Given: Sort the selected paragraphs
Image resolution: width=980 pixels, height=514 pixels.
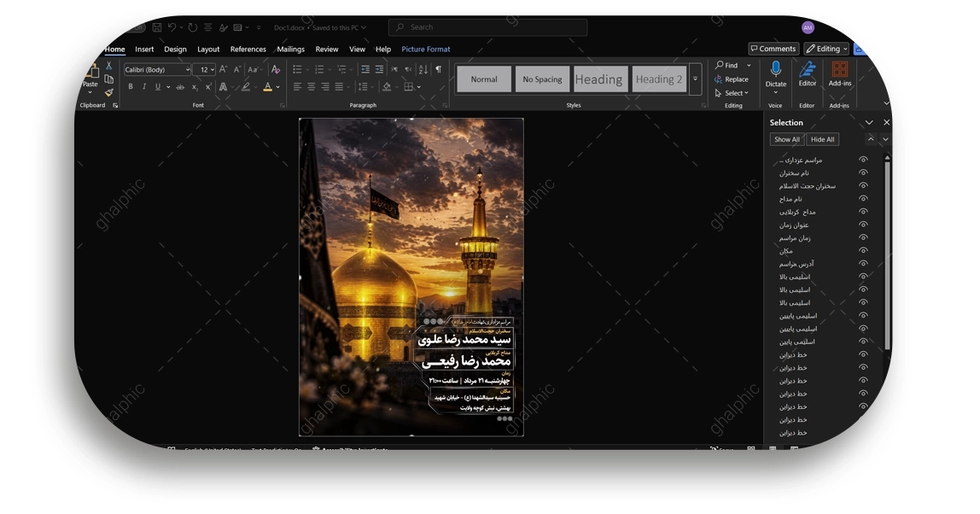Looking at the screenshot, I should pos(423,69).
